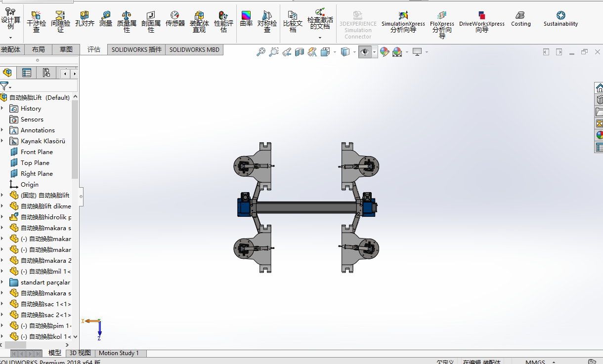Open the Motion Study 1 tab
Viewport: 603px width, 364px height.
click(x=119, y=353)
